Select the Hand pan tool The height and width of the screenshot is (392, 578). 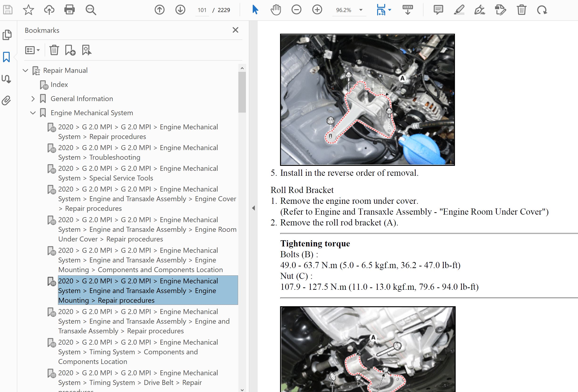tap(276, 10)
